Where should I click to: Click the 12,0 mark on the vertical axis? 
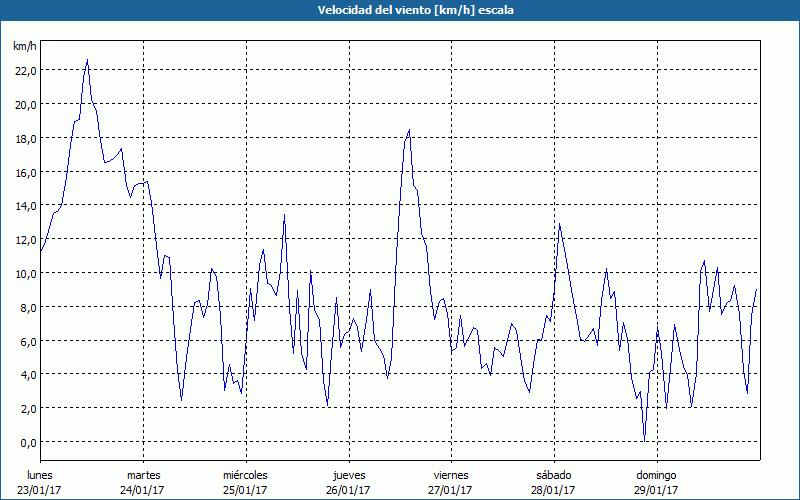(25, 239)
